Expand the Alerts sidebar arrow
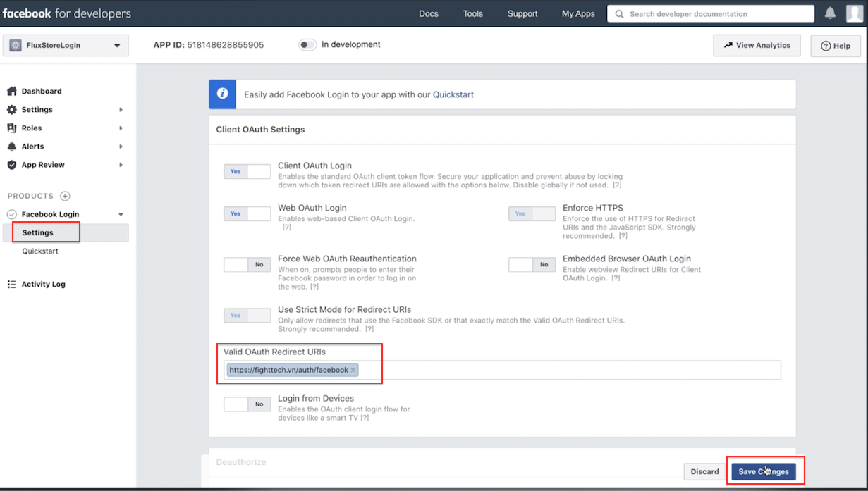 coord(121,147)
